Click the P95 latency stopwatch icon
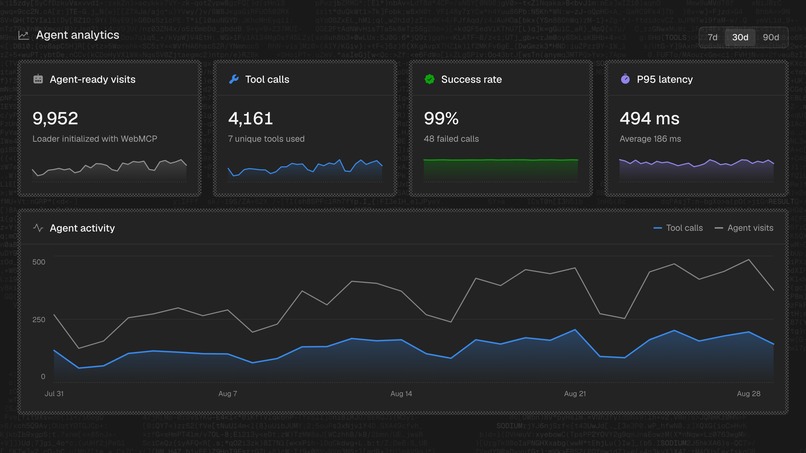 tap(625, 79)
